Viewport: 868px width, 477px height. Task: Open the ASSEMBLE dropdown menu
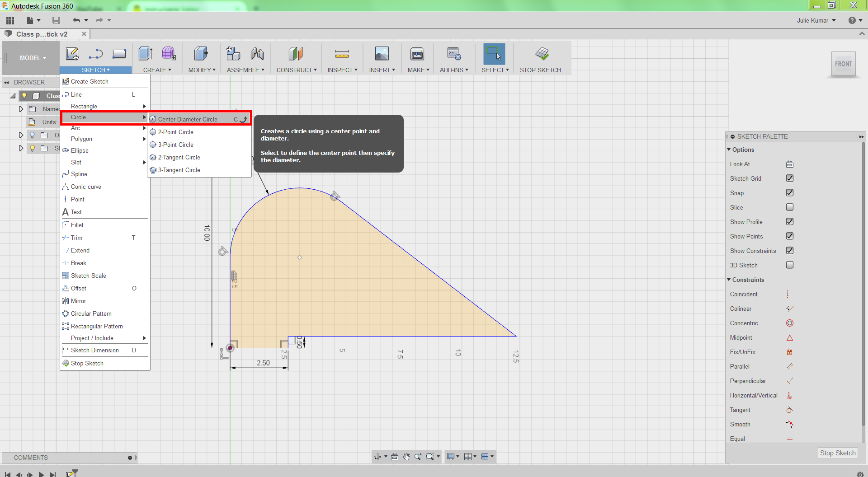click(x=245, y=70)
